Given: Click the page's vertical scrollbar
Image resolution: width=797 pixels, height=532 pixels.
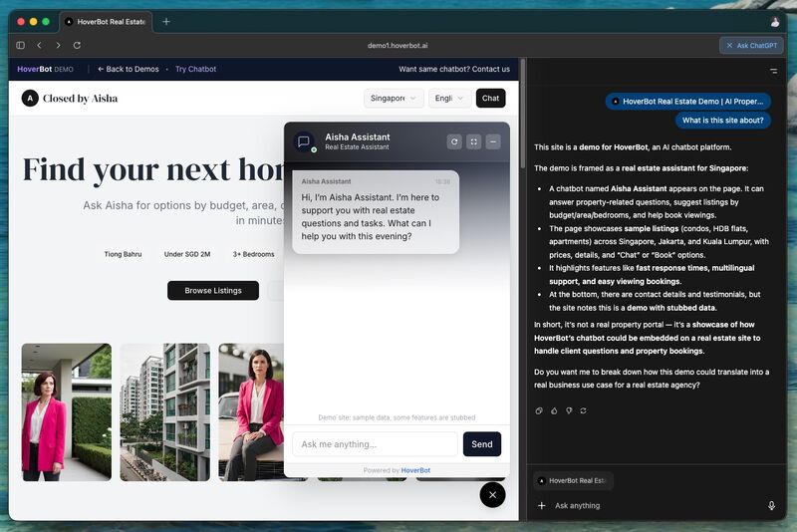Looking at the screenshot, I should tap(522, 115).
